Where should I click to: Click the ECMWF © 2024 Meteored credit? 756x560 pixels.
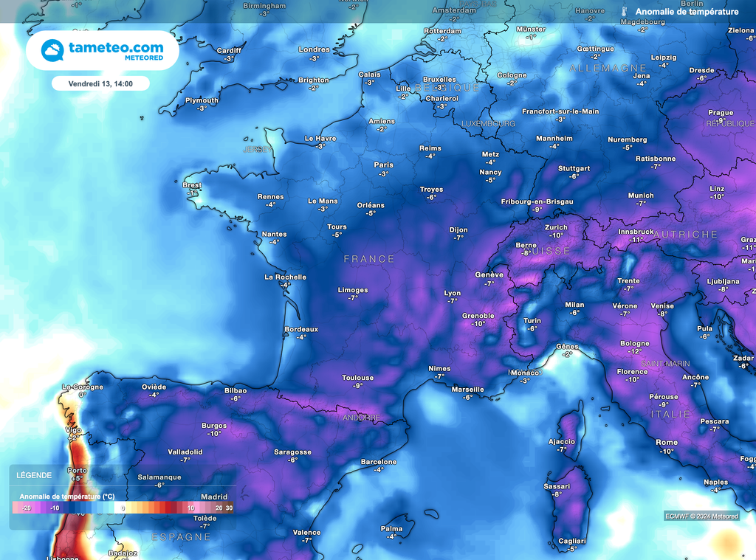(701, 516)
